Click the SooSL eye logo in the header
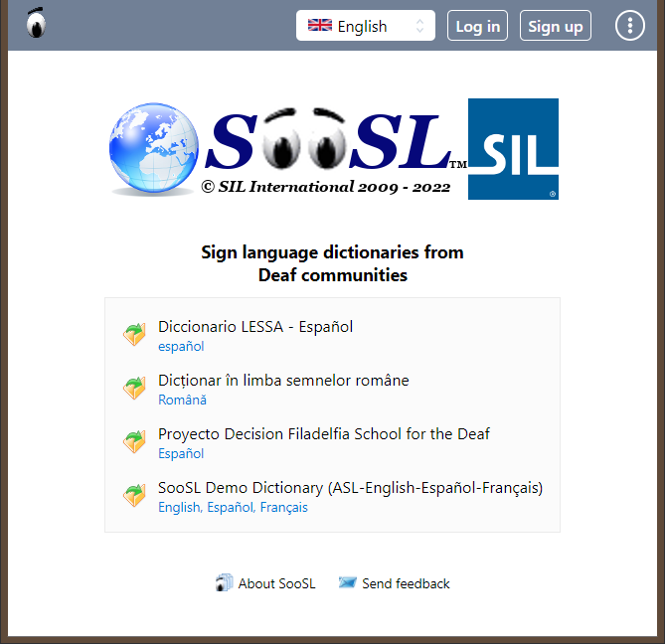Image resolution: width=665 pixels, height=644 pixels. pyautogui.click(x=36, y=23)
